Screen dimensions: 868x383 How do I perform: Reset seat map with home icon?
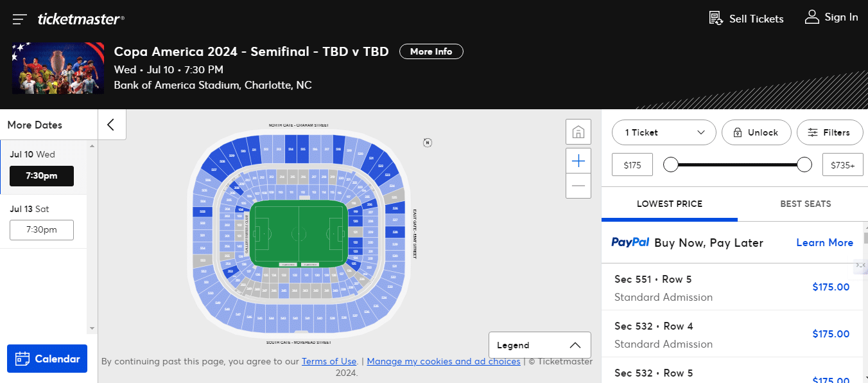578,132
